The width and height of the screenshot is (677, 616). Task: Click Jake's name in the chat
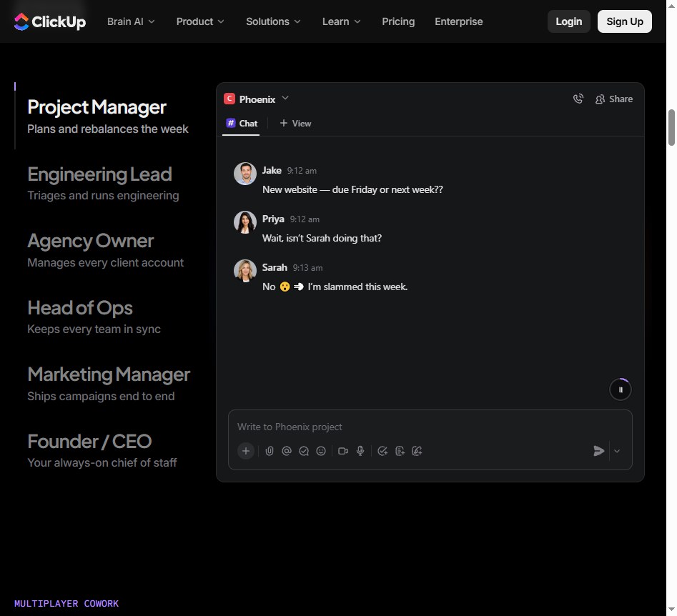pos(272,171)
